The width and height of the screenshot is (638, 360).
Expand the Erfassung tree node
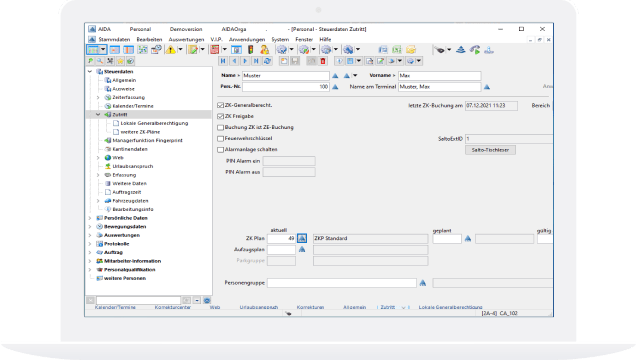click(x=98, y=175)
